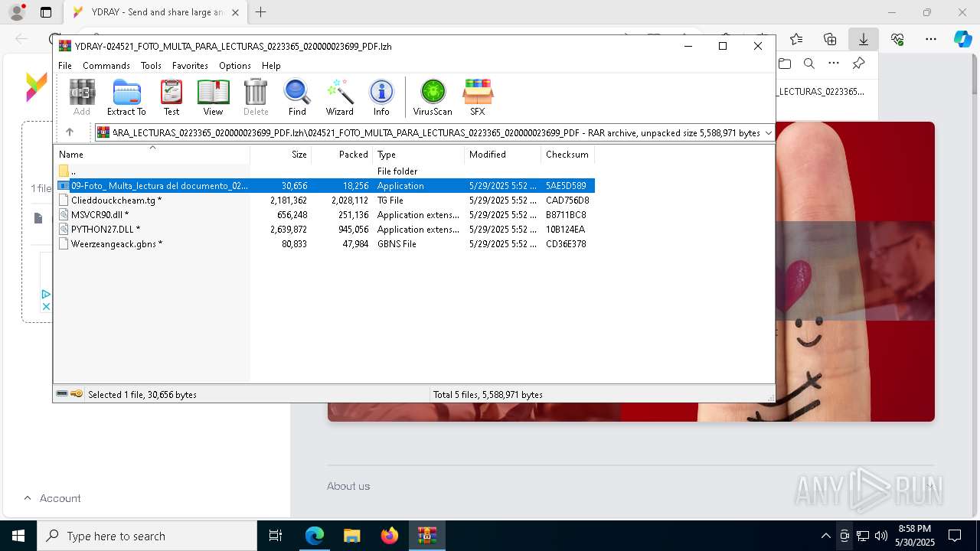Click the Extract To toolbar icon
Viewport: 980px width, 551px height.
(x=126, y=97)
